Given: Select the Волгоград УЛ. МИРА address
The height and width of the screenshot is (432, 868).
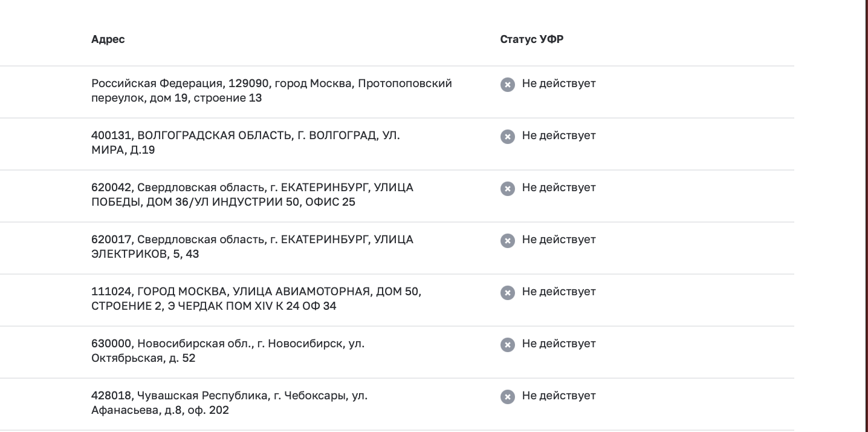Looking at the screenshot, I should (x=245, y=143).
